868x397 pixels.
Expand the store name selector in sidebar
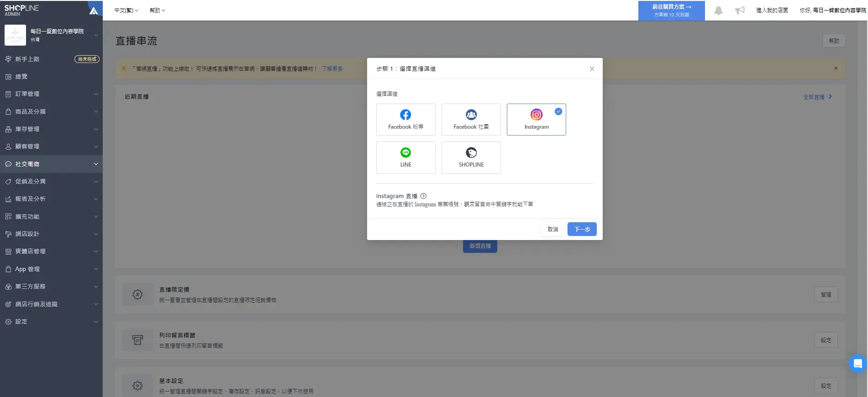click(51, 35)
